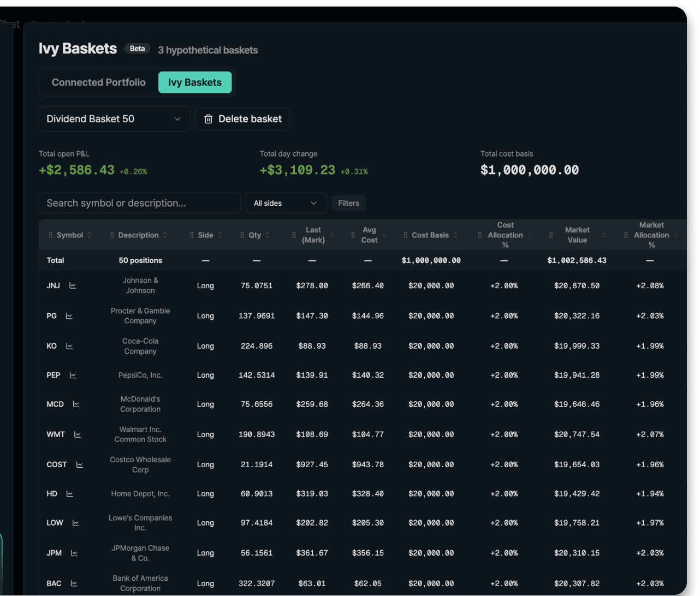700x596 pixels.
Task: Open chart icon for BAC row
Action: click(74, 583)
